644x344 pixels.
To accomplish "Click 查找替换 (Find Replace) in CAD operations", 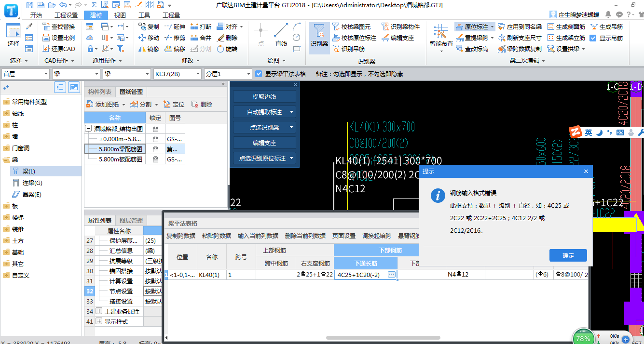I will pyautogui.click(x=58, y=26).
